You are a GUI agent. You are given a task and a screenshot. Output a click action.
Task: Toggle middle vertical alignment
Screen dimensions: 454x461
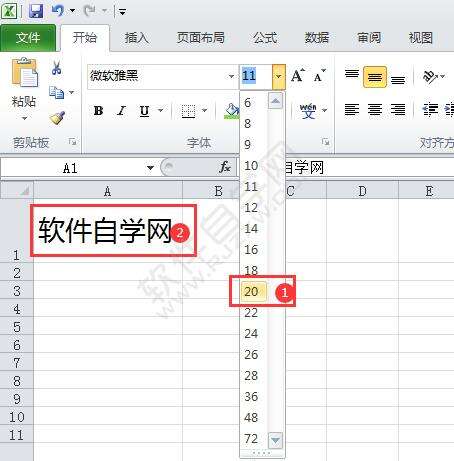[375, 77]
